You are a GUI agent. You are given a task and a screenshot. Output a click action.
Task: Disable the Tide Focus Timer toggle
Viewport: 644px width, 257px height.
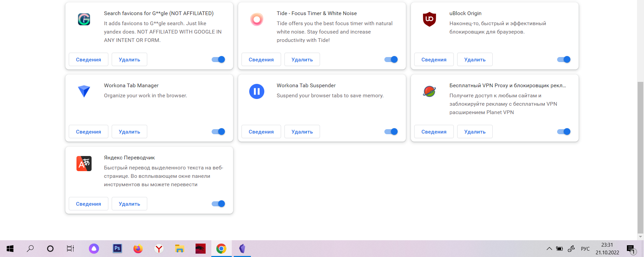pos(391,59)
